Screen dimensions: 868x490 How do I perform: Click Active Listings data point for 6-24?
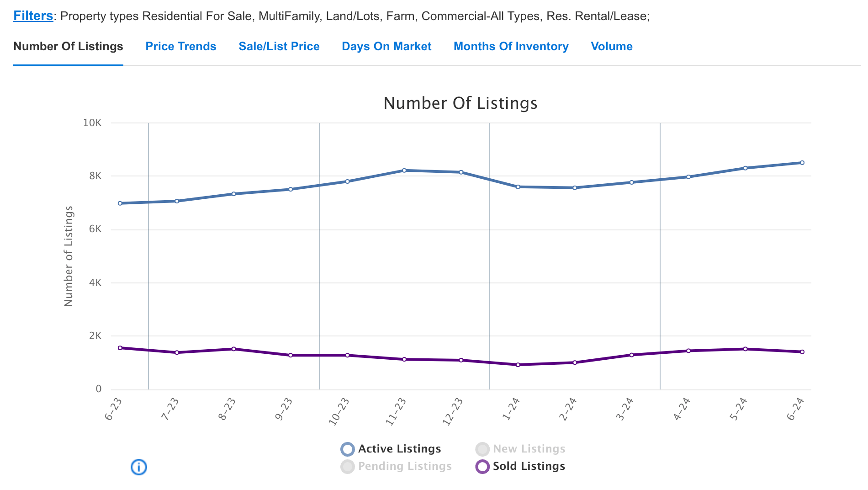tap(802, 163)
